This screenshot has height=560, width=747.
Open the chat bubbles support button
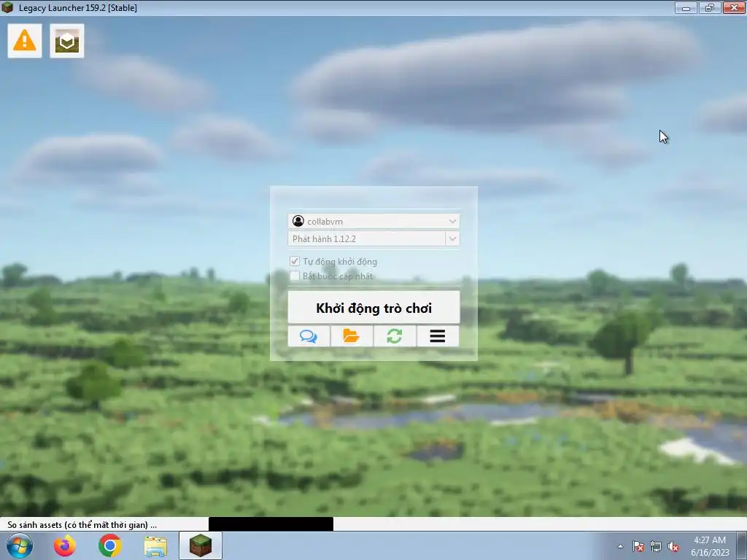click(309, 336)
